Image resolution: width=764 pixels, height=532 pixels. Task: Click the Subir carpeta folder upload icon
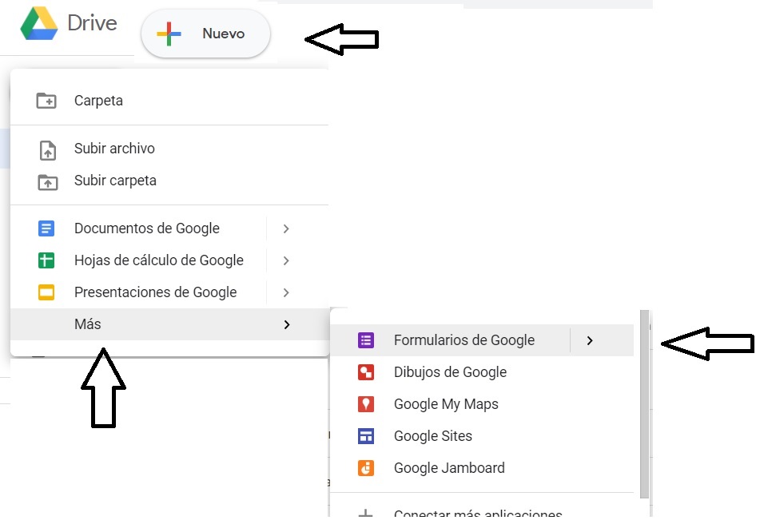point(47,181)
